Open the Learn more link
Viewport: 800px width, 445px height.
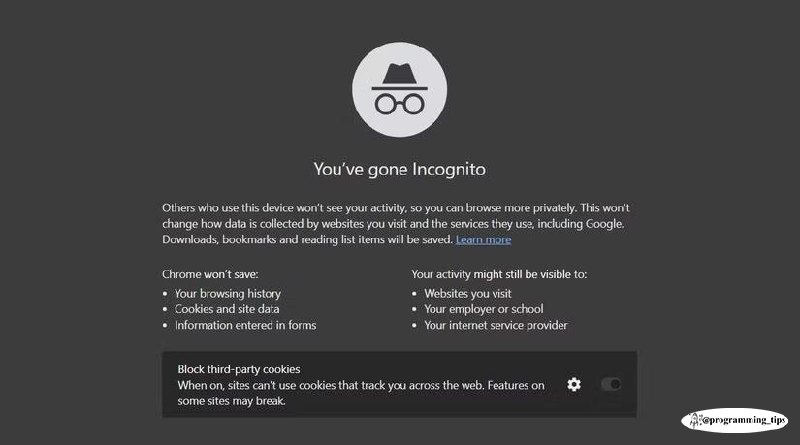click(x=483, y=239)
